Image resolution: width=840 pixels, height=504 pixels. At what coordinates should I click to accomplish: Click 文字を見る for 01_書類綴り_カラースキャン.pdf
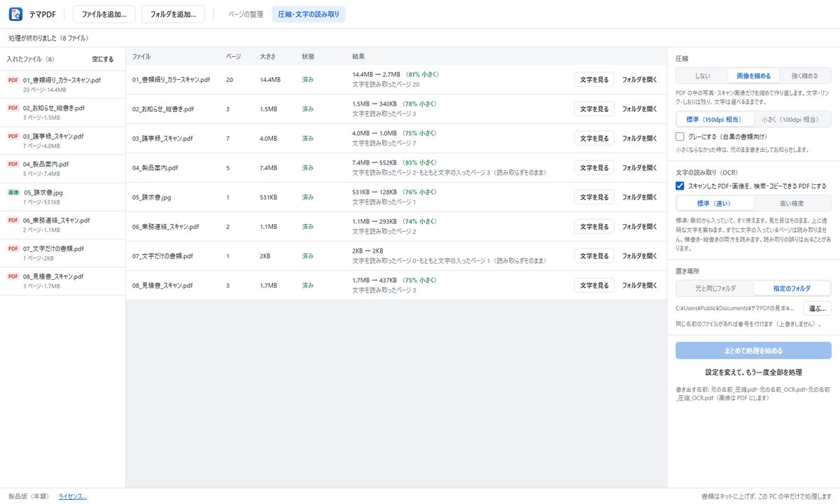point(594,80)
